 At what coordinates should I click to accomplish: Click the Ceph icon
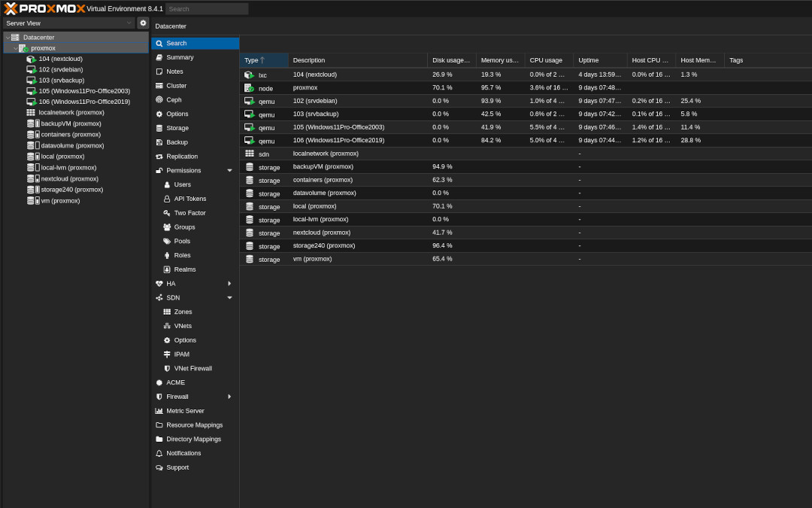(x=159, y=99)
